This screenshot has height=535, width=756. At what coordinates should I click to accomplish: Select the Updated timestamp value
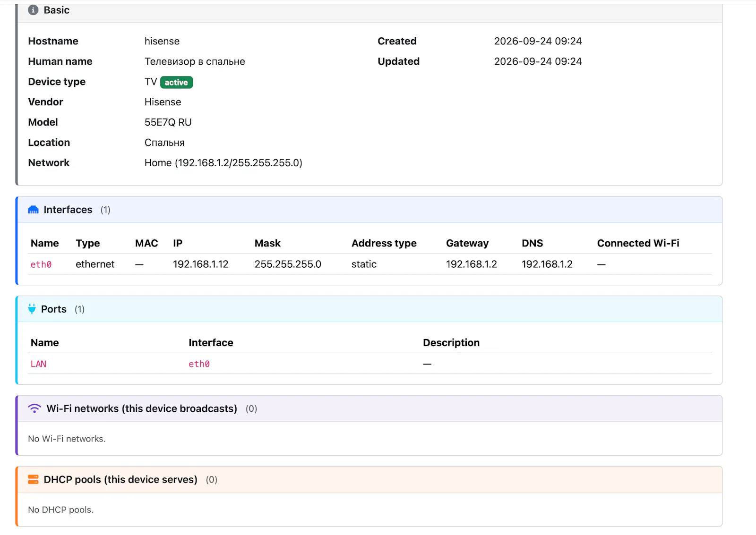coord(538,61)
